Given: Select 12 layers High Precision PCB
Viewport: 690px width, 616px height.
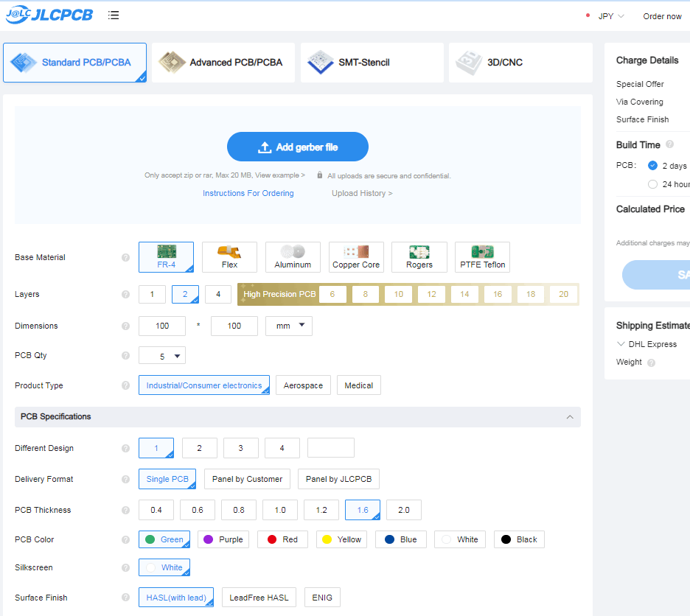Looking at the screenshot, I should click(432, 294).
